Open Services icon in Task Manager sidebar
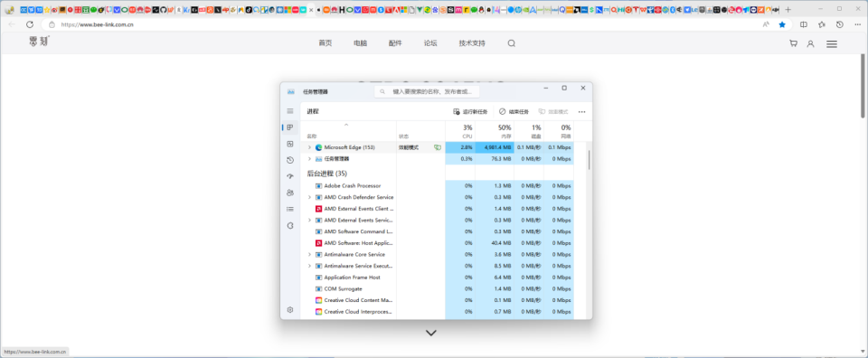The image size is (868, 358). click(290, 226)
